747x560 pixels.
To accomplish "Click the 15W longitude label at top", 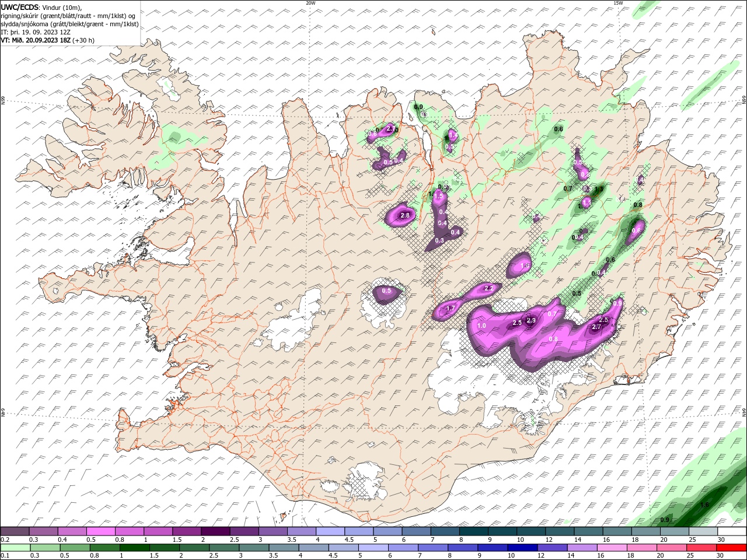I will [x=618, y=3].
